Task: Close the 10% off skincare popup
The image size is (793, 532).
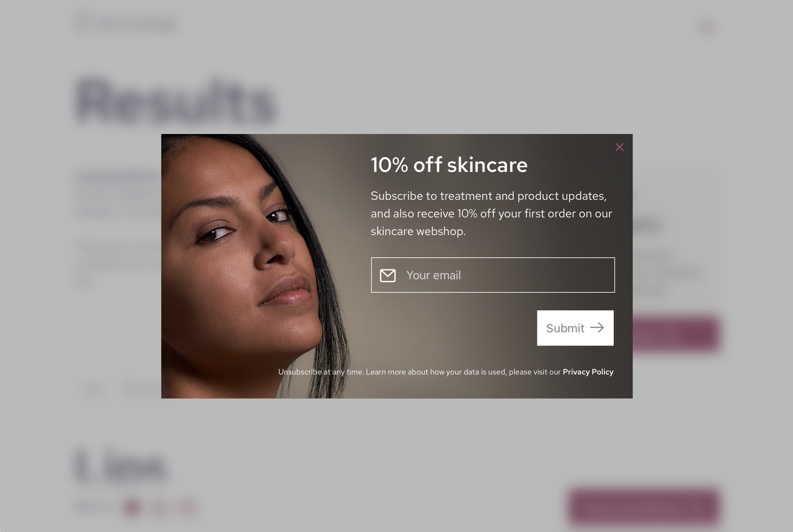Action: (x=619, y=147)
